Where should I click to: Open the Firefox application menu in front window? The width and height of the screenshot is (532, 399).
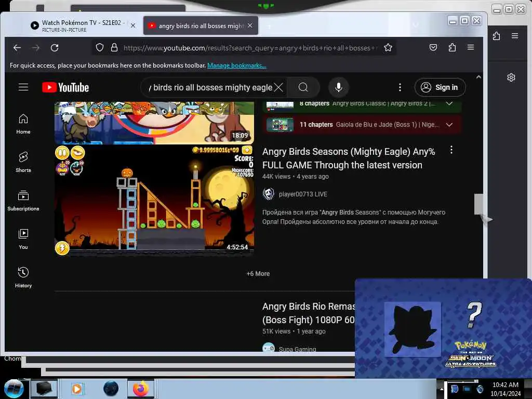471,47
